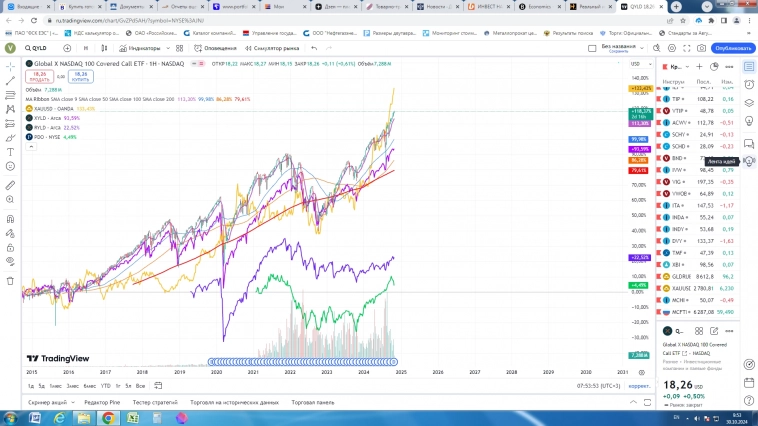
Task: Collapse the indicator legend arrow
Action: (31, 147)
